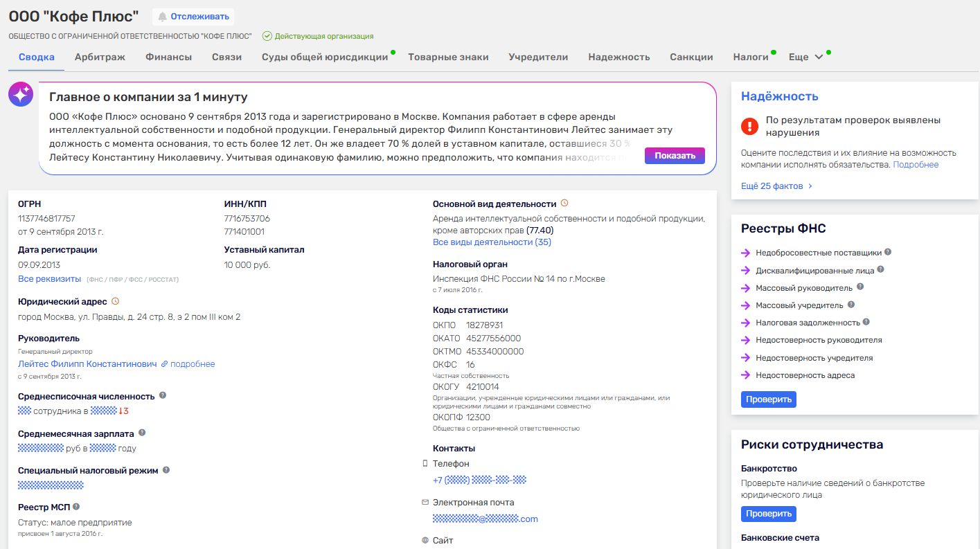Click the globe icon next to Сайт

pos(425,541)
